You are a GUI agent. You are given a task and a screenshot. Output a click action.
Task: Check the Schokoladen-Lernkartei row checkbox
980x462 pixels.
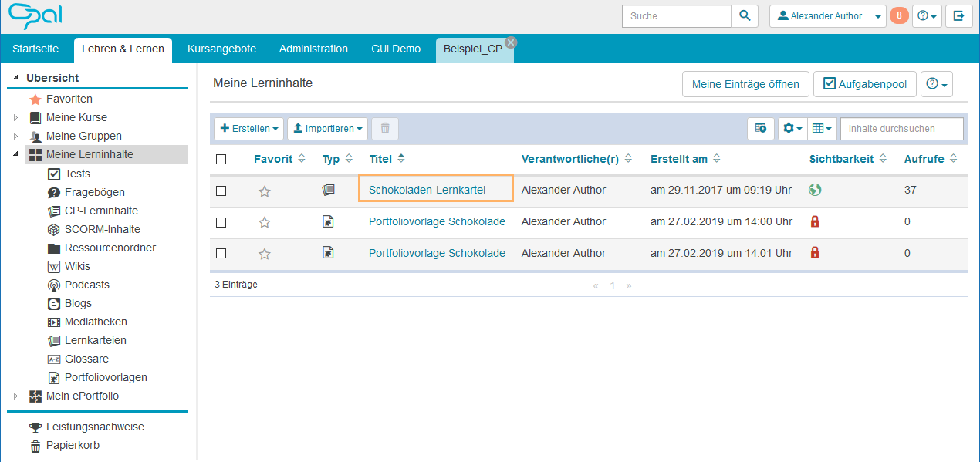(x=221, y=191)
